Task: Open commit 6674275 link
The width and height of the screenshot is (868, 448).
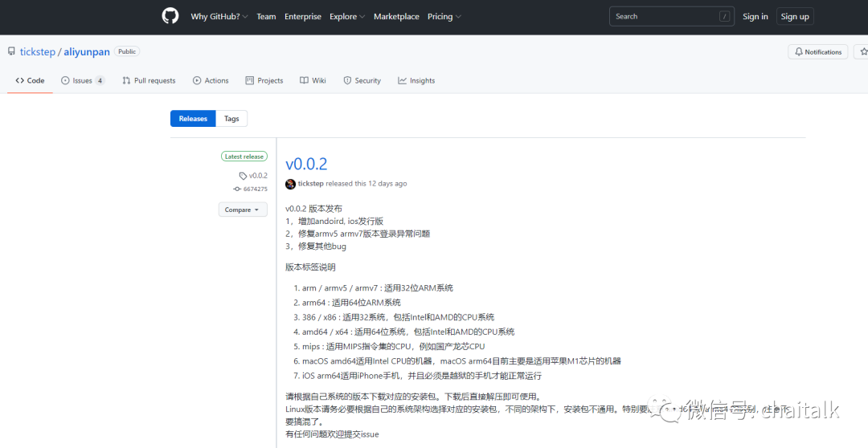Action: (x=256, y=189)
